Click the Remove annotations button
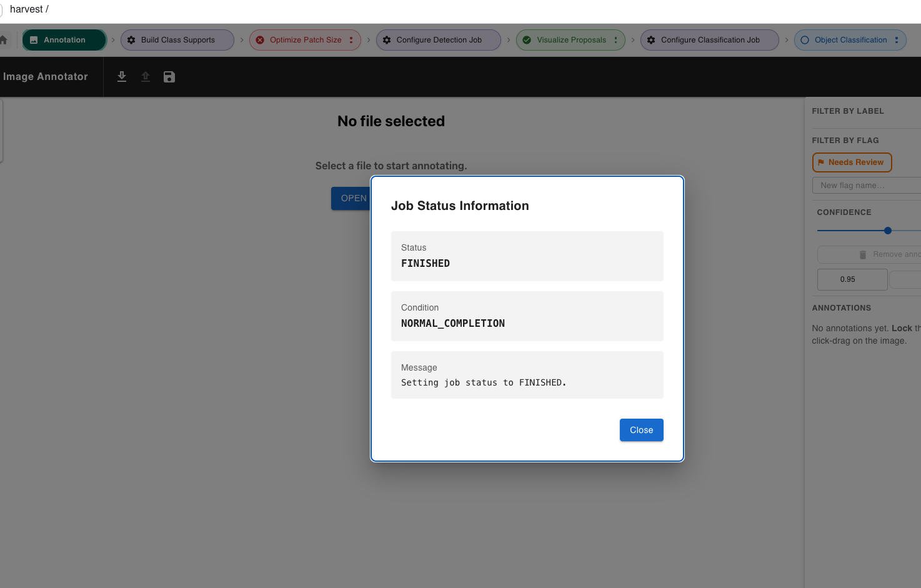The image size is (921, 588). click(x=869, y=254)
